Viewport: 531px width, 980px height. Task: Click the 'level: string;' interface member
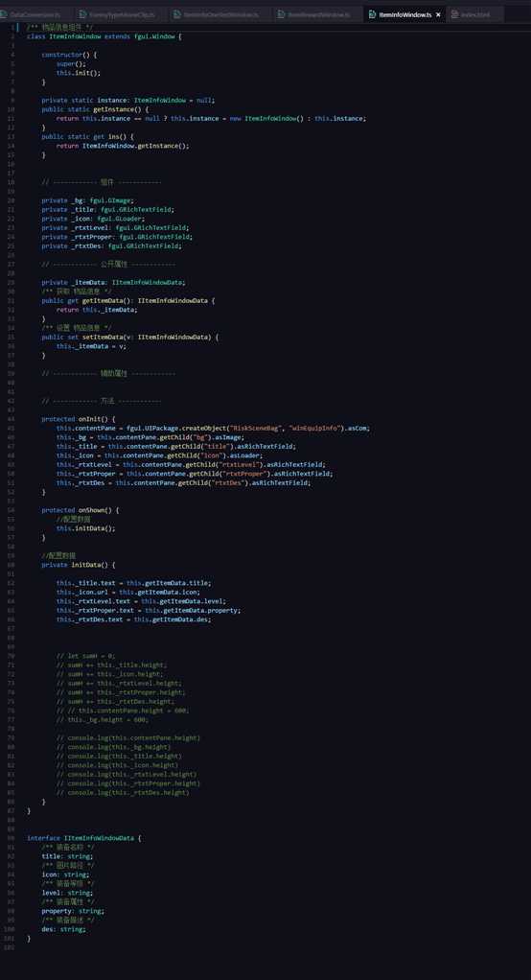click(67, 893)
